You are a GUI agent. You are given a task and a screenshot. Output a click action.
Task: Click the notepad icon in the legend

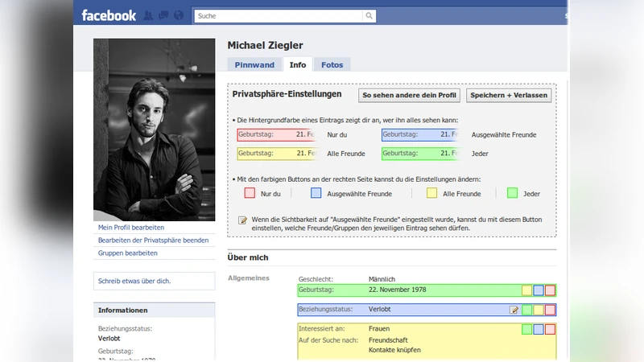coord(242,220)
